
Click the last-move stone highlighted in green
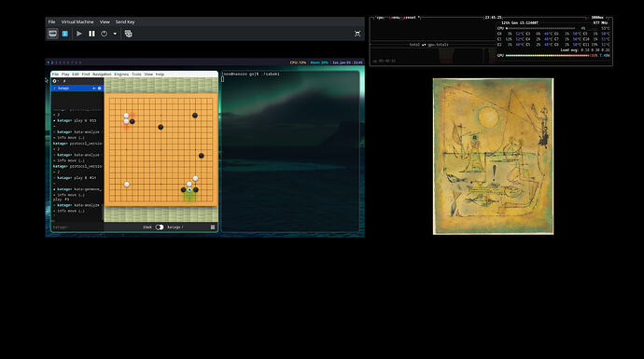(x=189, y=190)
